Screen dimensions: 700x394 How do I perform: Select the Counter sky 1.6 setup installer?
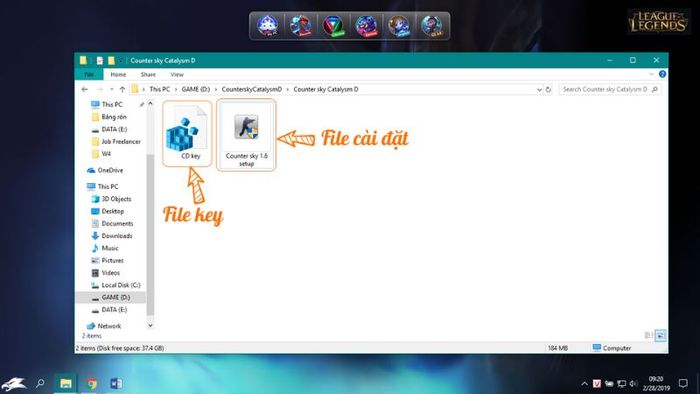pos(246,135)
